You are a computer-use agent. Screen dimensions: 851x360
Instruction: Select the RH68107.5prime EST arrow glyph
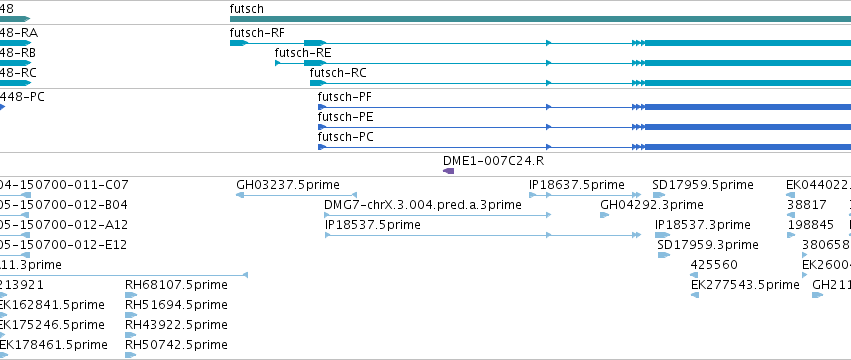tap(131, 295)
